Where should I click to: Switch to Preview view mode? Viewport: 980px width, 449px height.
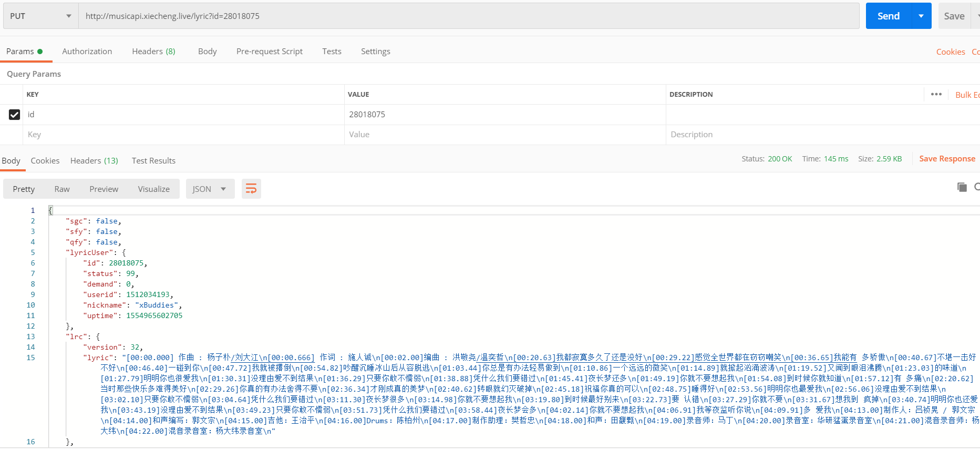[104, 189]
